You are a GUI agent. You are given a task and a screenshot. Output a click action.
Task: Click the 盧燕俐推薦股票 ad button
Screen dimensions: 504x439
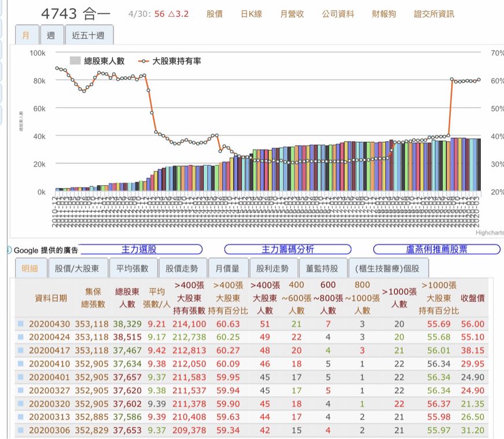pyautogui.click(x=436, y=249)
